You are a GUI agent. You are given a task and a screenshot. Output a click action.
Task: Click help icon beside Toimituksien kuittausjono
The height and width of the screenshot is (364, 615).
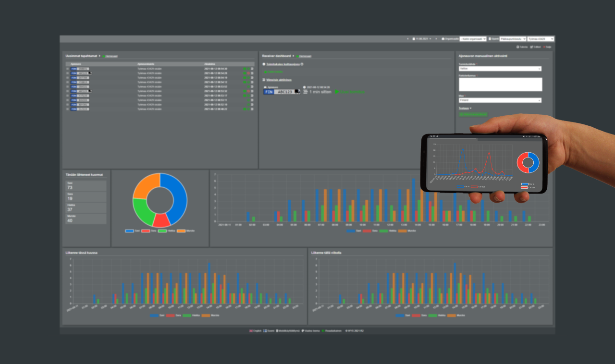[x=302, y=64]
